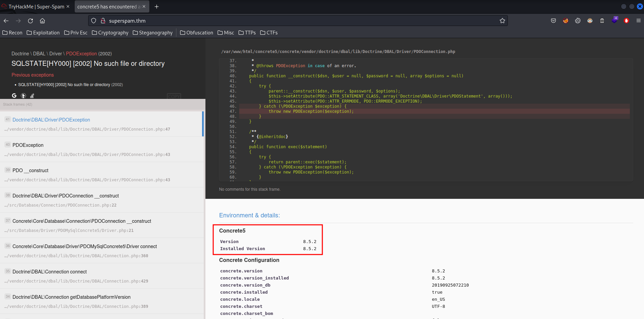Click the SQLSTATE[HY000] error title
This screenshot has height=319, width=644.
point(88,64)
